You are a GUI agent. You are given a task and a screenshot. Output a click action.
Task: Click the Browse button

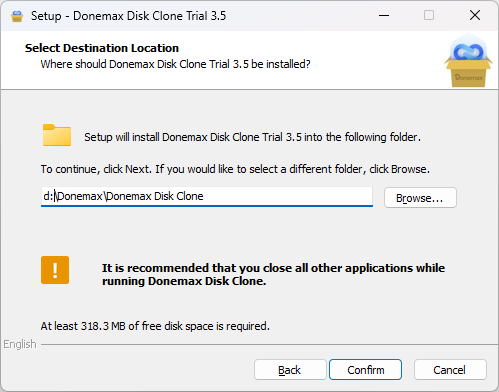click(x=420, y=198)
